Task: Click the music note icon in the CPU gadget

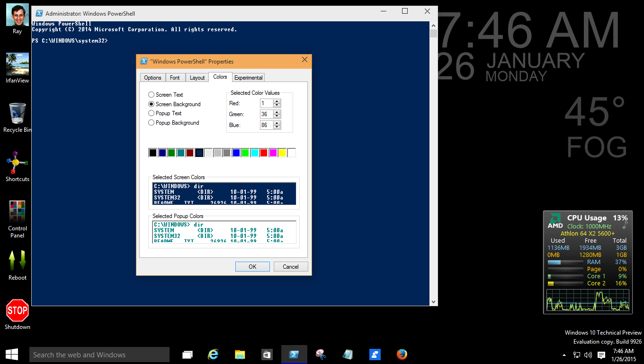Action: 624,226
